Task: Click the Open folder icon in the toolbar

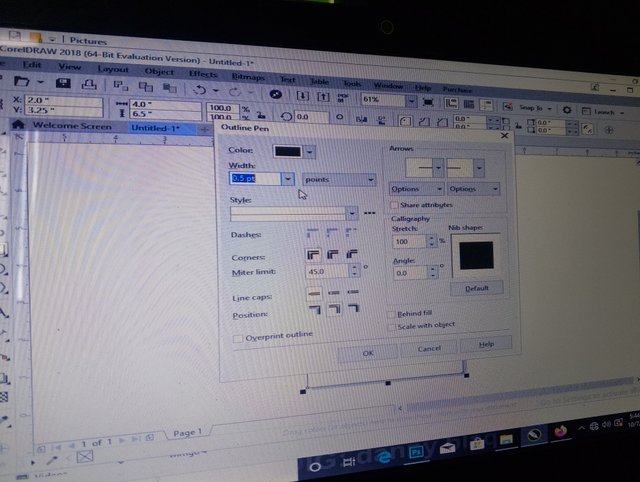Action: pos(21,81)
